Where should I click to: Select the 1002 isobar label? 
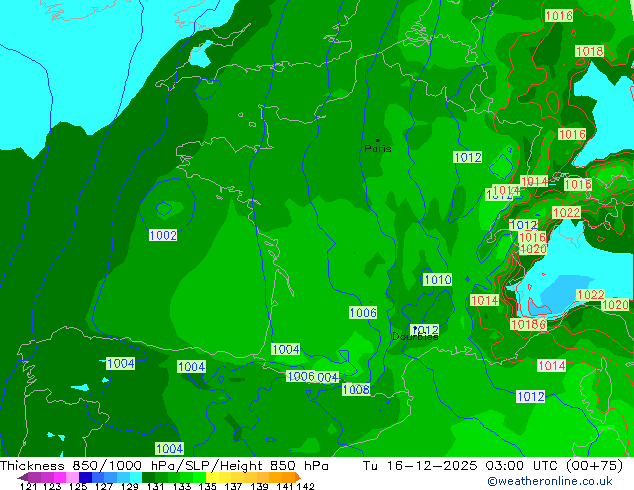[x=163, y=235]
